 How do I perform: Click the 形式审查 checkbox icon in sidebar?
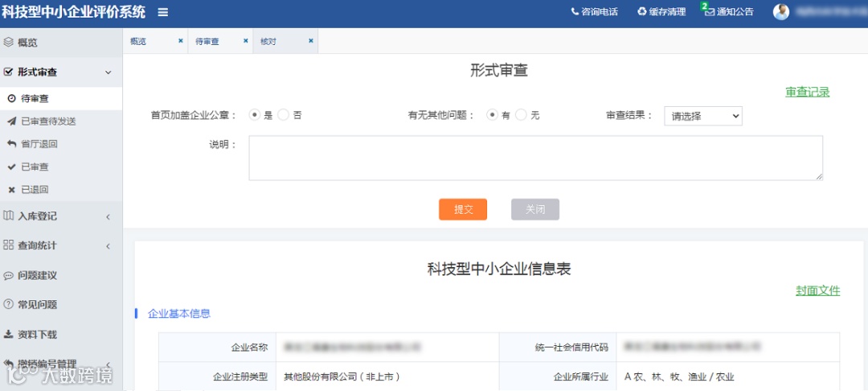[x=8, y=72]
